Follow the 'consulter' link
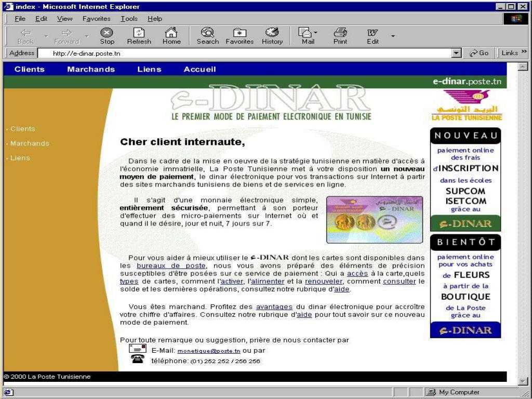This screenshot has height=399, width=532. point(400,282)
